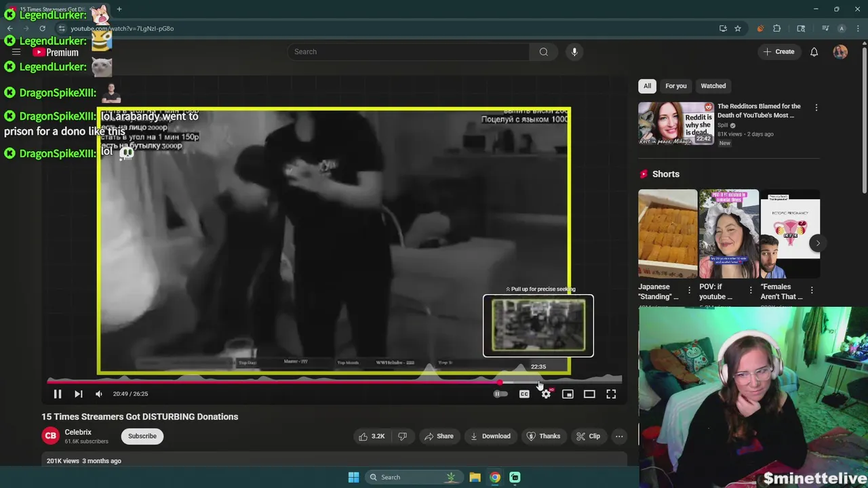
Task: Open Chrome side panel icon
Action: pos(801,28)
